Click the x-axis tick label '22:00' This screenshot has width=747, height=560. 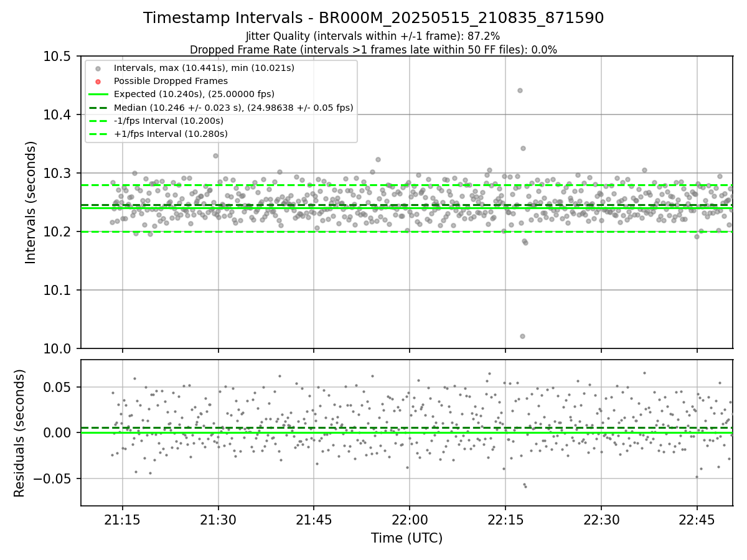coord(410,520)
